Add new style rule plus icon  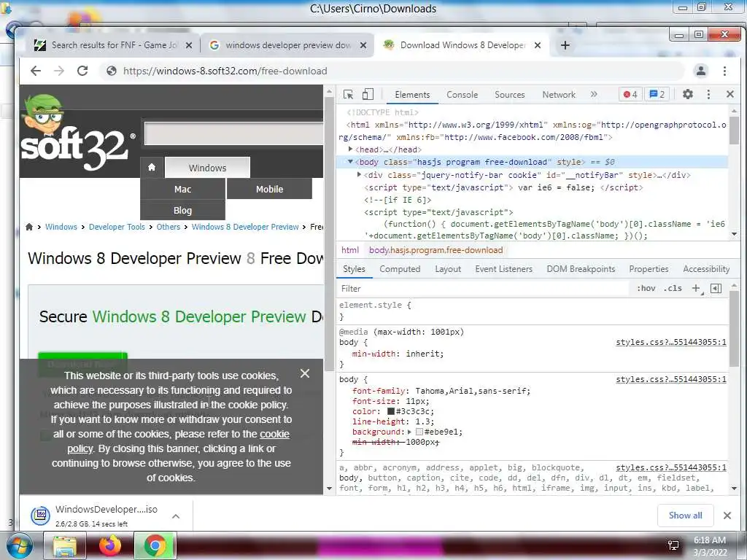pos(696,288)
